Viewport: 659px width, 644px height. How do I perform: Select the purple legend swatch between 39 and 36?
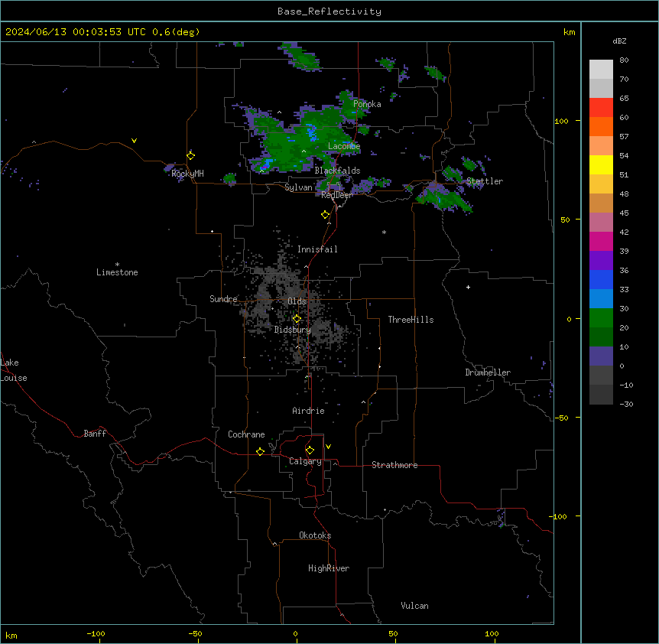601,260
